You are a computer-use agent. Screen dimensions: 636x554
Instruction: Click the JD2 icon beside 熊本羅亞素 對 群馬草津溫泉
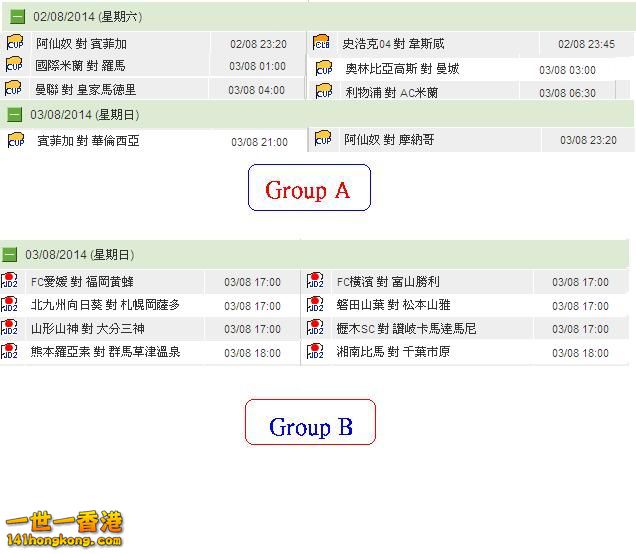[9, 351]
